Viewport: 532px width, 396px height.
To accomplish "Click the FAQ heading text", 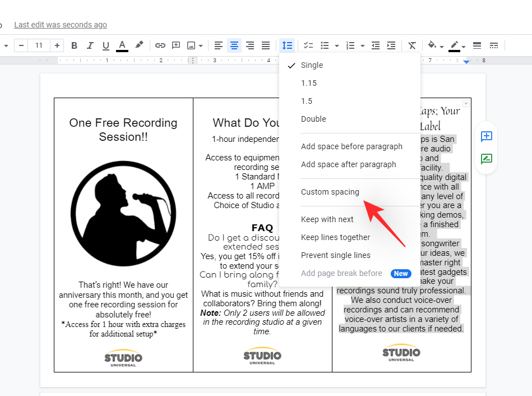I will [x=262, y=228].
